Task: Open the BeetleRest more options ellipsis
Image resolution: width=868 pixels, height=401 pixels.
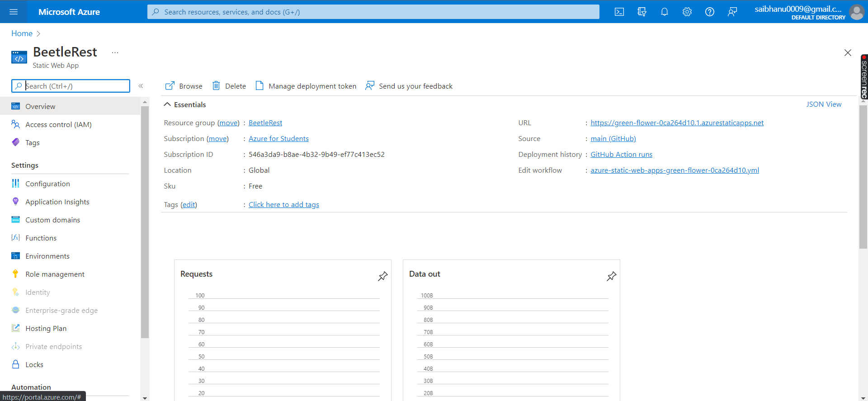Action: point(115,52)
